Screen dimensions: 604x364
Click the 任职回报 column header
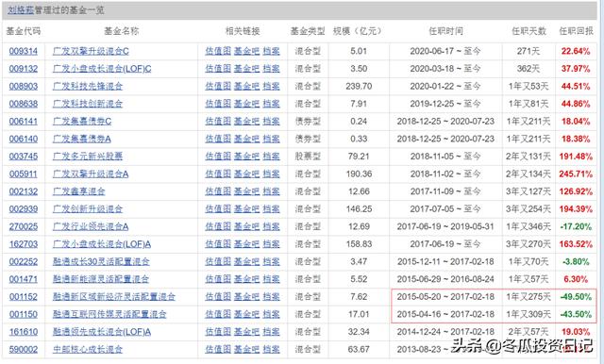(577, 31)
